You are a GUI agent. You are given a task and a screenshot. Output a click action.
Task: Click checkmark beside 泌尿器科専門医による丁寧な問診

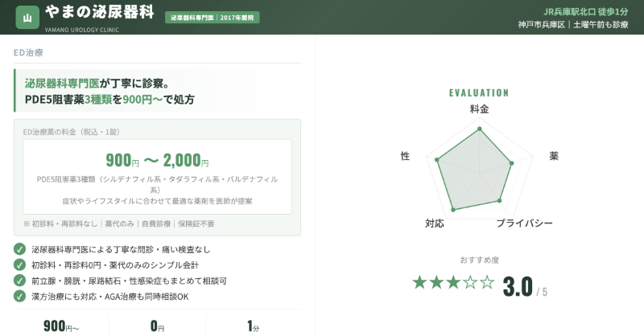[20, 249]
